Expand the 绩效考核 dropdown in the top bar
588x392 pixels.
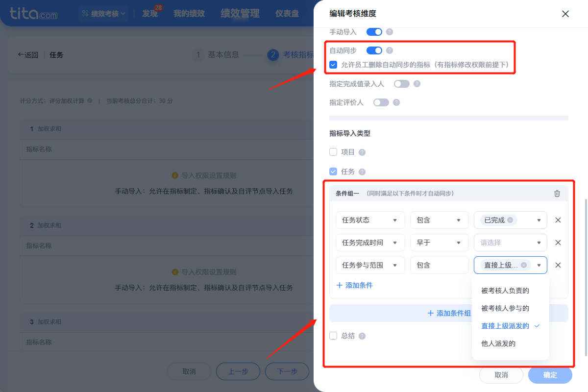tap(103, 13)
